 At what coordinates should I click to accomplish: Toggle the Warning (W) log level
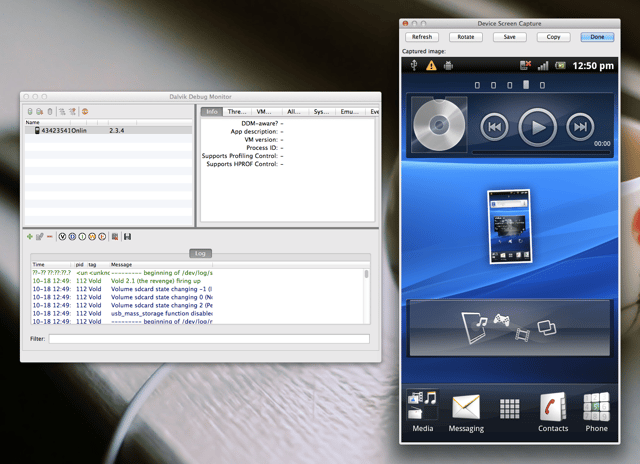tap(92, 237)
